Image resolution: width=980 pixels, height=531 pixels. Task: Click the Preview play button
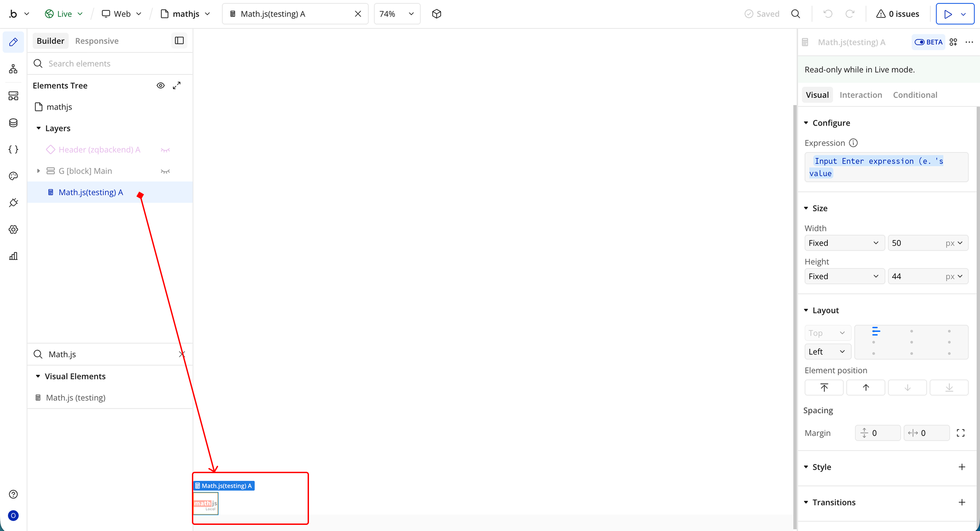click(948, 14)
